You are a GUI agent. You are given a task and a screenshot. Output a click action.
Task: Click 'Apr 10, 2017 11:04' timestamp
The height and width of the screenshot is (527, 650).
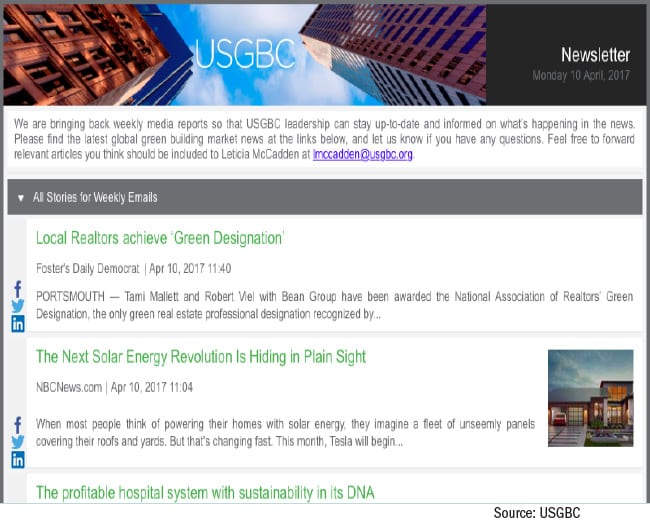152,387
